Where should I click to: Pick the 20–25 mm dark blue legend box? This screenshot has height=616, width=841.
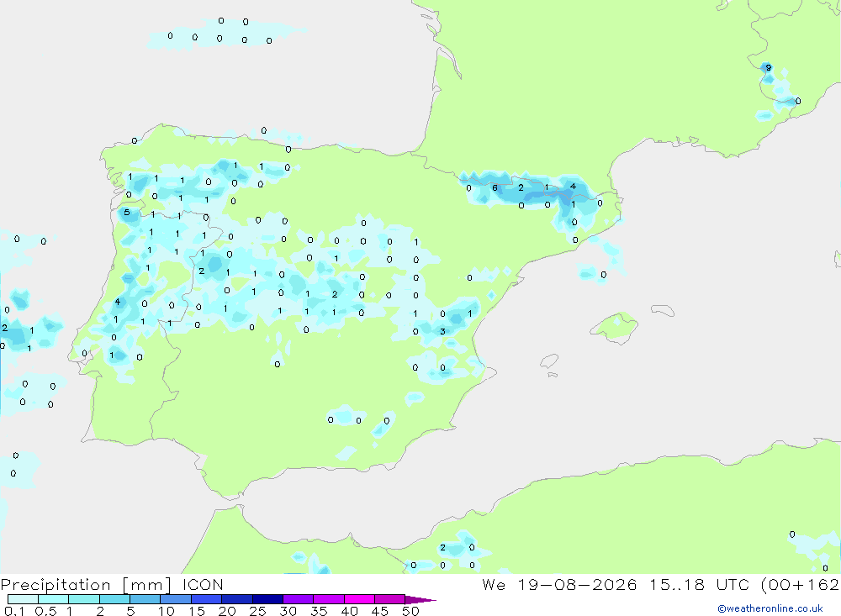(237, 599)
